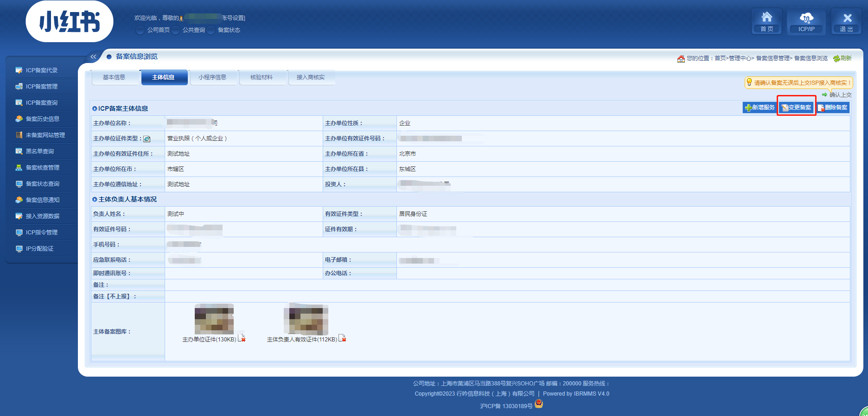Open the 主体负责人有效证件 thumbnail image
The height and width of the screenshot is (416, 868).
[x=306, y=319]
